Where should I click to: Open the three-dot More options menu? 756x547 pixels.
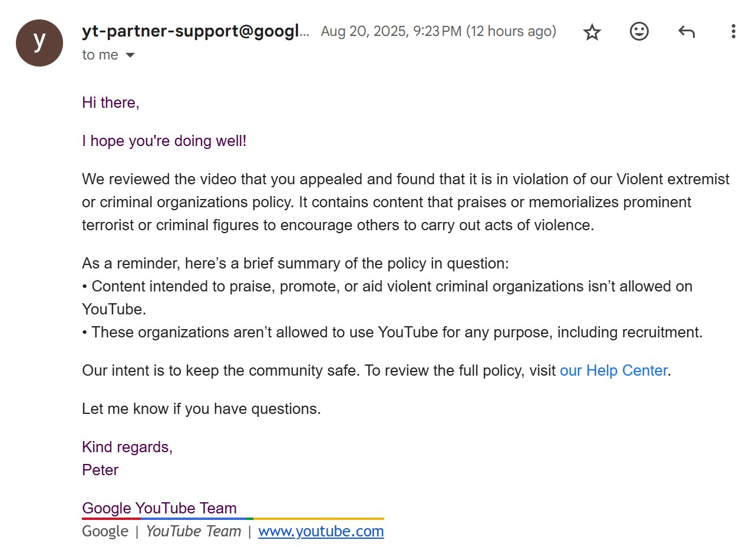(x=733, y=32)
